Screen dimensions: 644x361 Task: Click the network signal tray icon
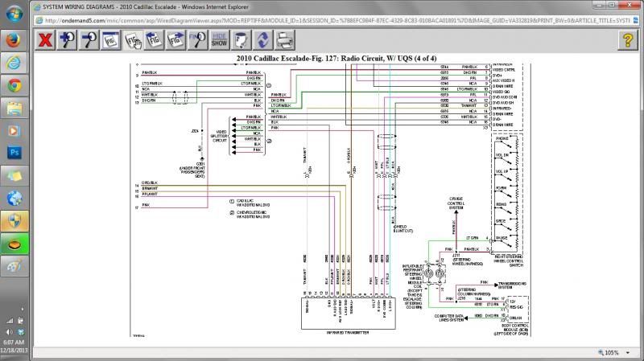tap(9, 321)
